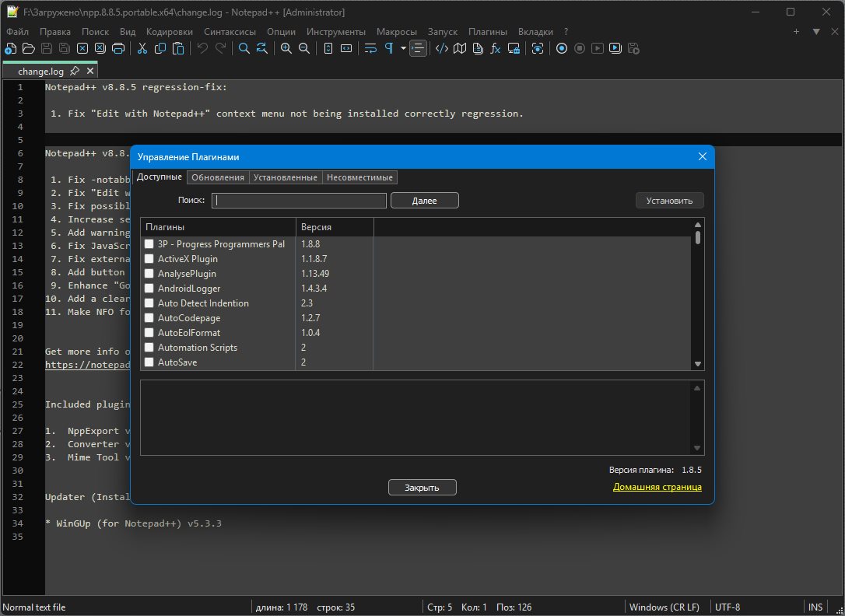This screenshot has height=616, width=845.
Task: Start macro recording with the record icon
Action: coord(561,48)
